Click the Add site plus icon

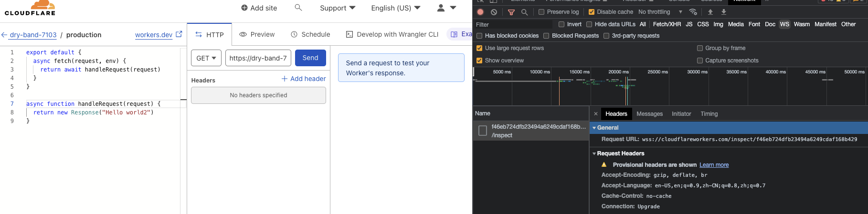pyautogui.click(x=244, y=8)
